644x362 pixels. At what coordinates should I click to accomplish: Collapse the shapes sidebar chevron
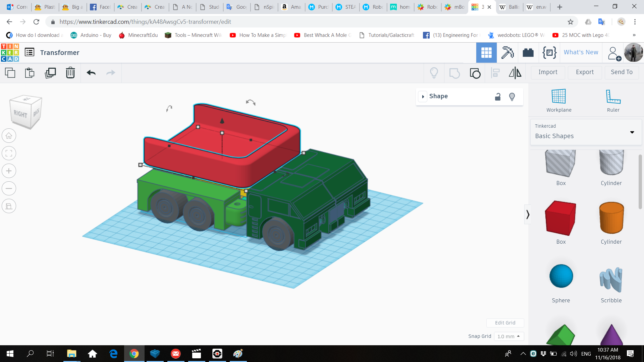coord(528,214)
